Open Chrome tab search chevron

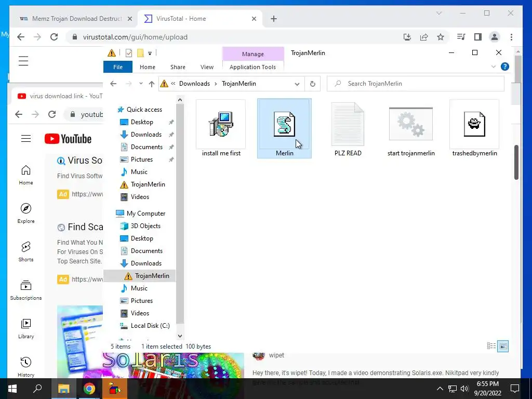[438, 13]
